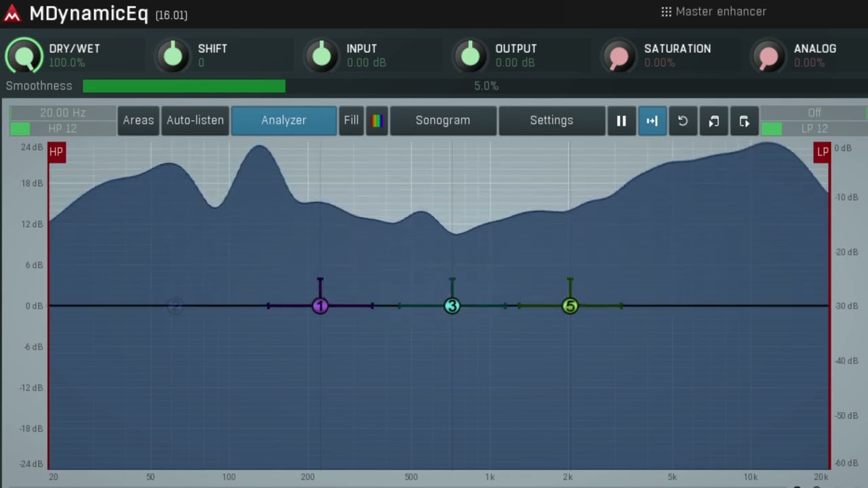Viewport: 868px width, 488px height.
Task: Click the 5.0% smoothness value text
Action: pyautogui.click(x=486, y=86)
